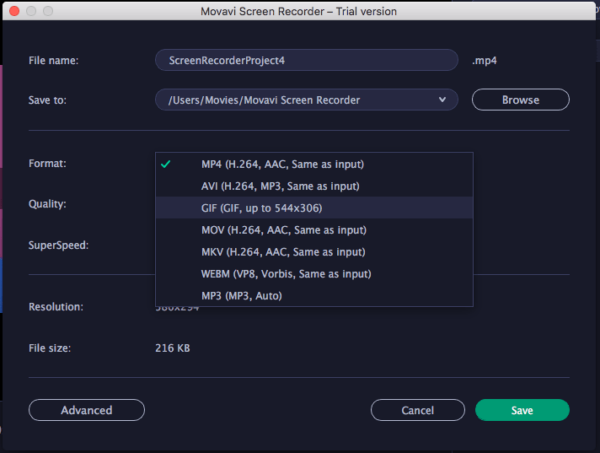Viewport: 600px width, 453px height.
Task: Click the maximize window button
Action: (50, 10)
